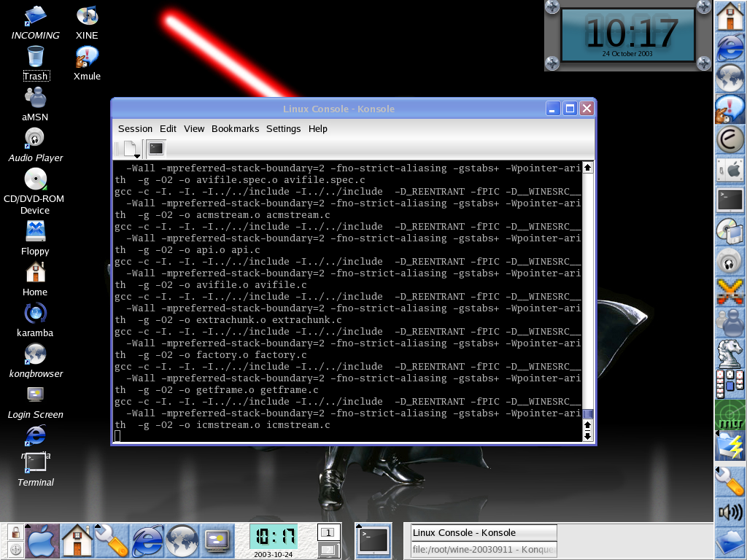
Task: Open mtr radar icon in right panel
Action: tap(730, 415)
